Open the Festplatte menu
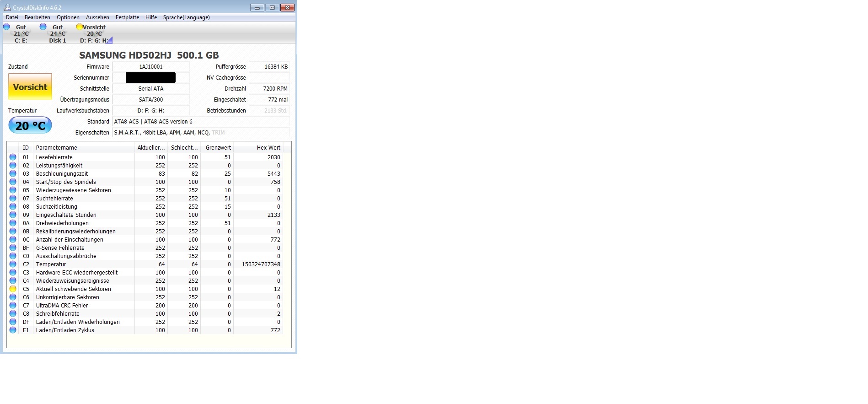This screenshot has height=404, width=868. [127, 17]
